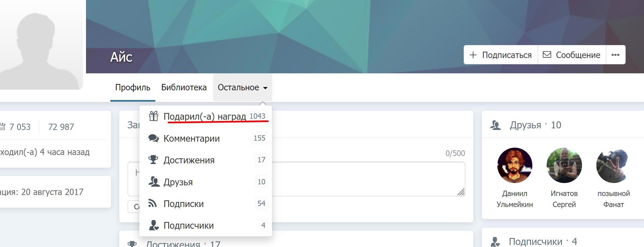Click the 1043 count badge
Screen dimensions: 644x247
point(257,116)
